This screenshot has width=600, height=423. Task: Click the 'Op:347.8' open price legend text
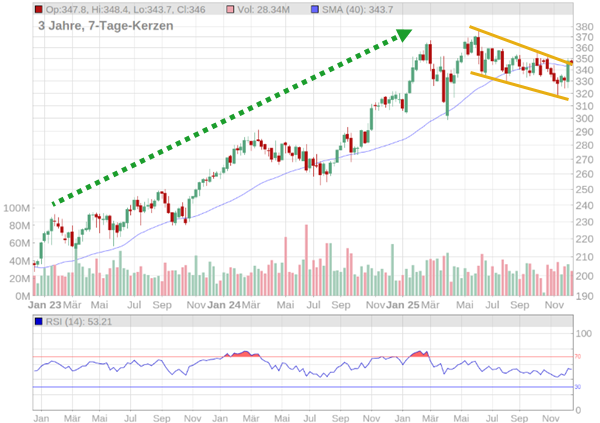(68, 9)
